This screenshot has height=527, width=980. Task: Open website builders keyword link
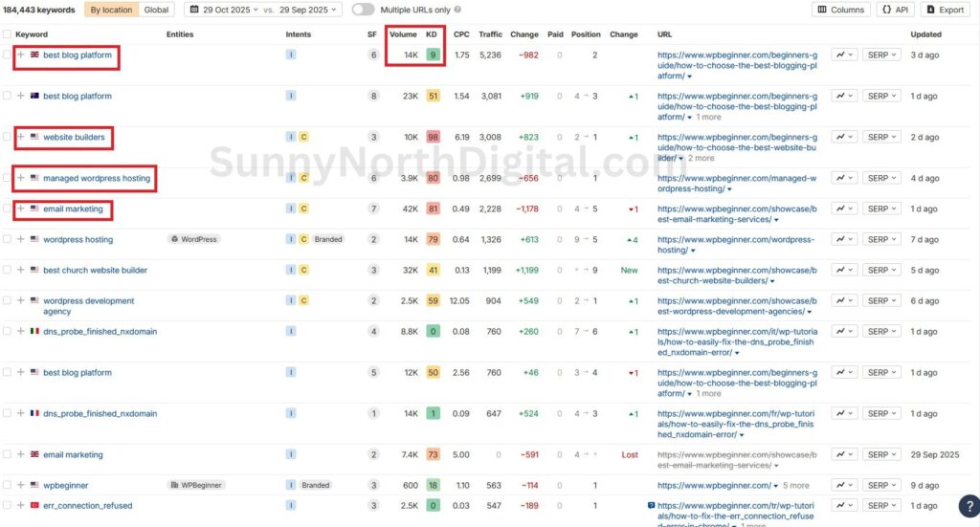click(74, 137)
